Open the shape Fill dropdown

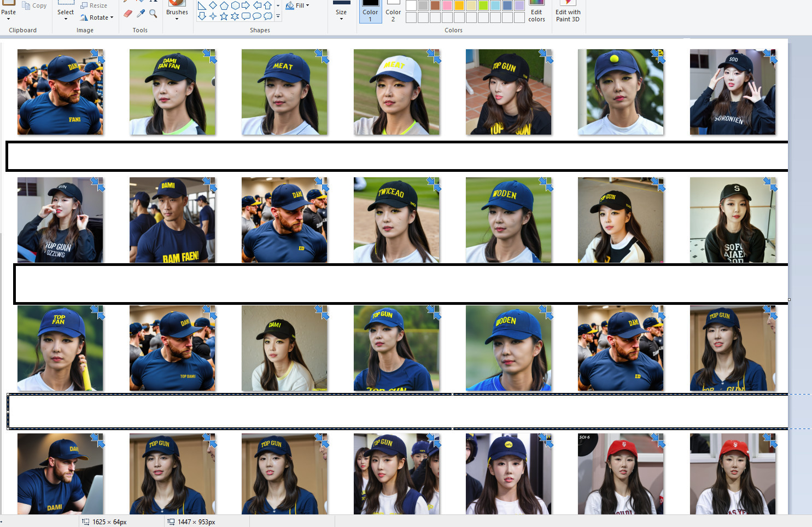pyautogui.click(x=297, y=5)
